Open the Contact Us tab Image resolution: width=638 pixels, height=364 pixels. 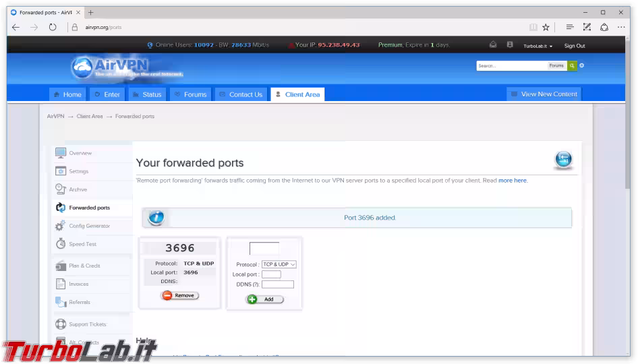[x=241, y=94]
